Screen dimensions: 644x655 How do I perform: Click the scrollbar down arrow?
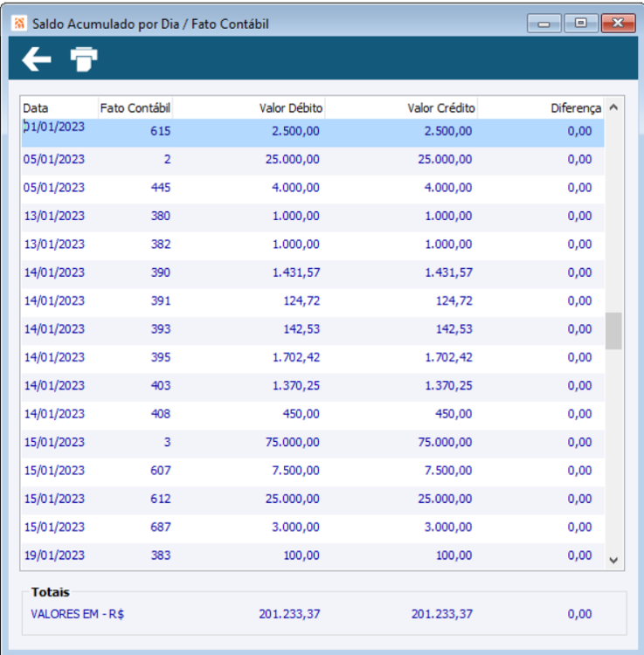[x=613, y=560]
